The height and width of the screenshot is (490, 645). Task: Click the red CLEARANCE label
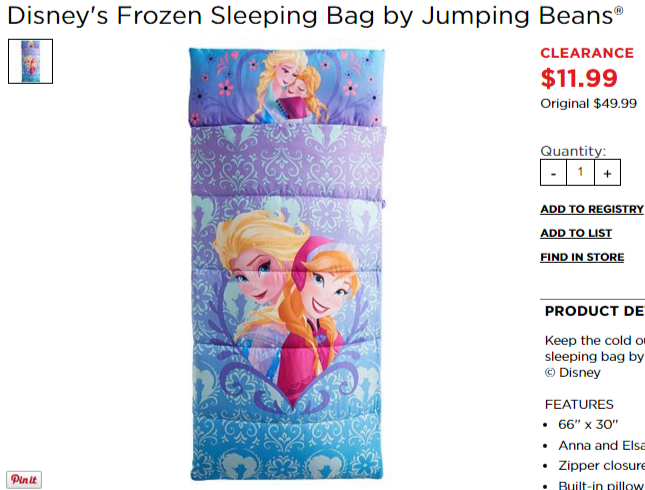[587, 53]
